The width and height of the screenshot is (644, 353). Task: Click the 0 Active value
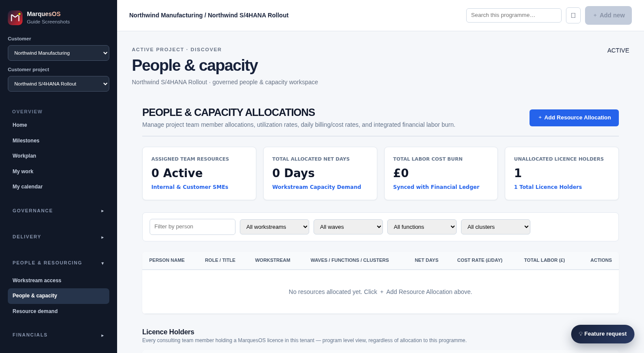[x=177, y=173]
